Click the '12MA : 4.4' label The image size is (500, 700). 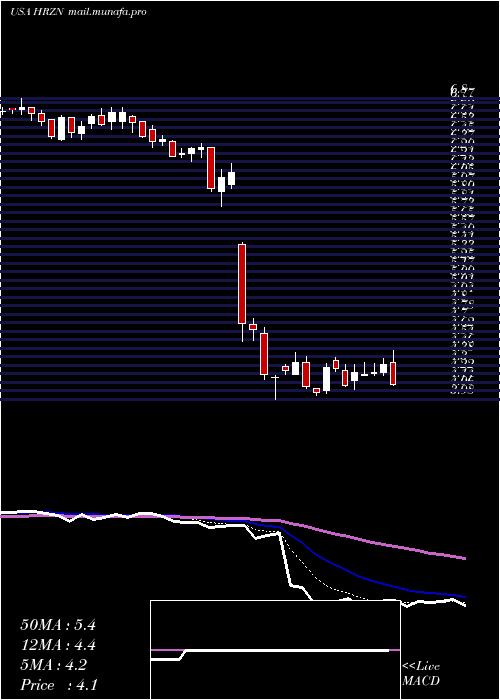click(58, 645)
